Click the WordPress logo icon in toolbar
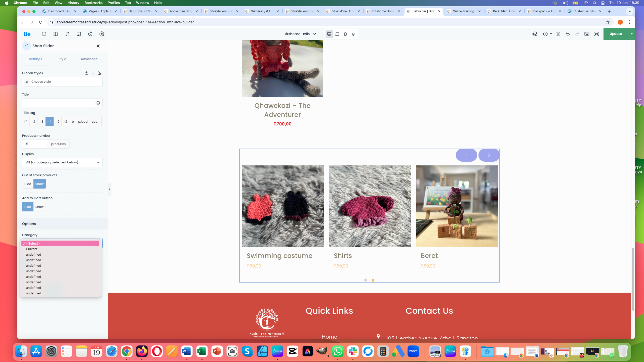The height and width of the screenshot is (362, 644). (x=535, y=34)
